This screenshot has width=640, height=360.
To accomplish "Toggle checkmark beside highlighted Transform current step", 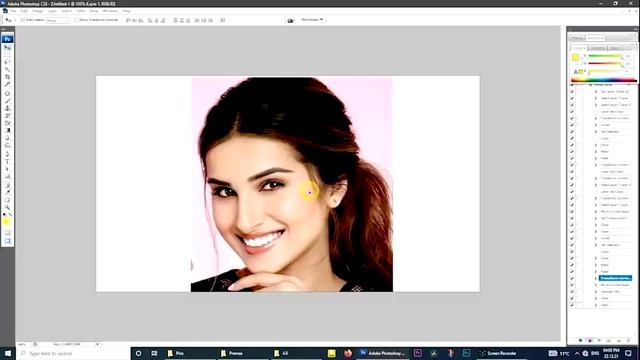I will tap(572, 278).
